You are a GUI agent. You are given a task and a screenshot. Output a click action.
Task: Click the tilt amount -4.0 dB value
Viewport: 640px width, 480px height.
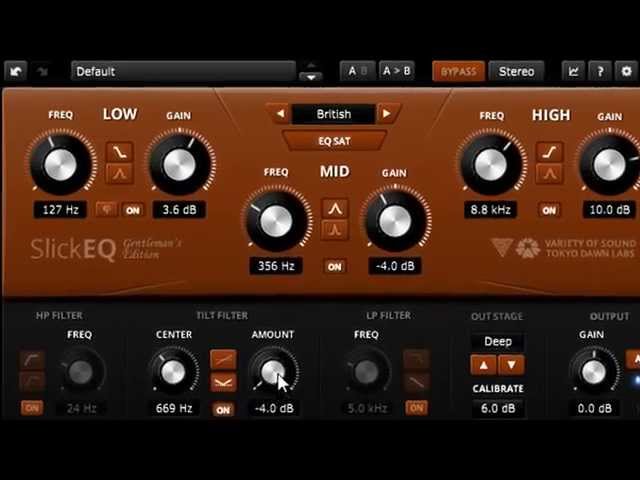[274, 408]
